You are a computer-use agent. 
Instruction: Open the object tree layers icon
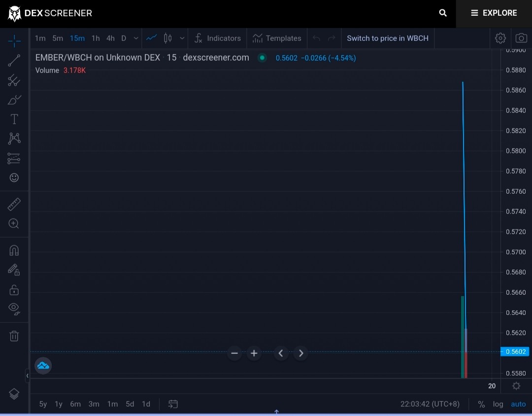(14, 394)
